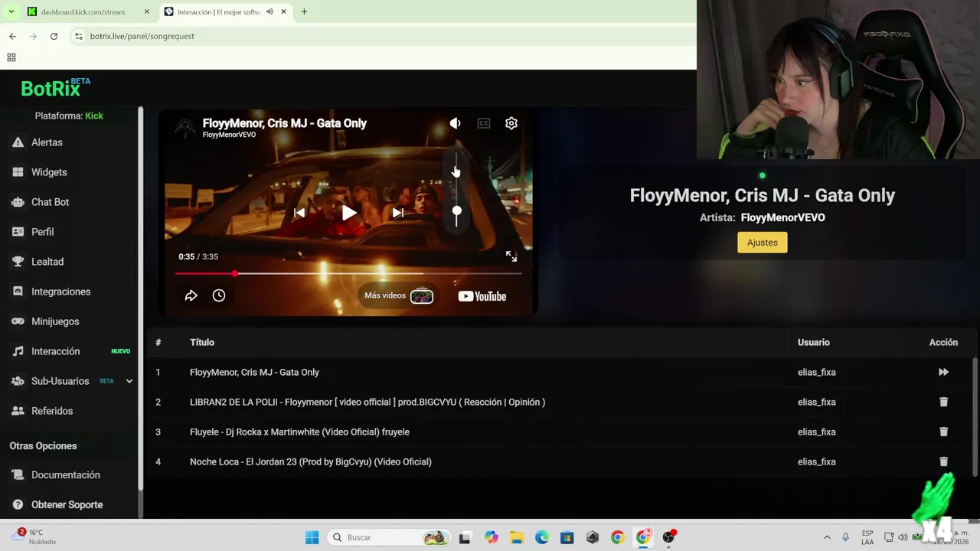Mute the YouTube player volume
The width and height of the screenshot is (980, 551).
tap(455, 123)
